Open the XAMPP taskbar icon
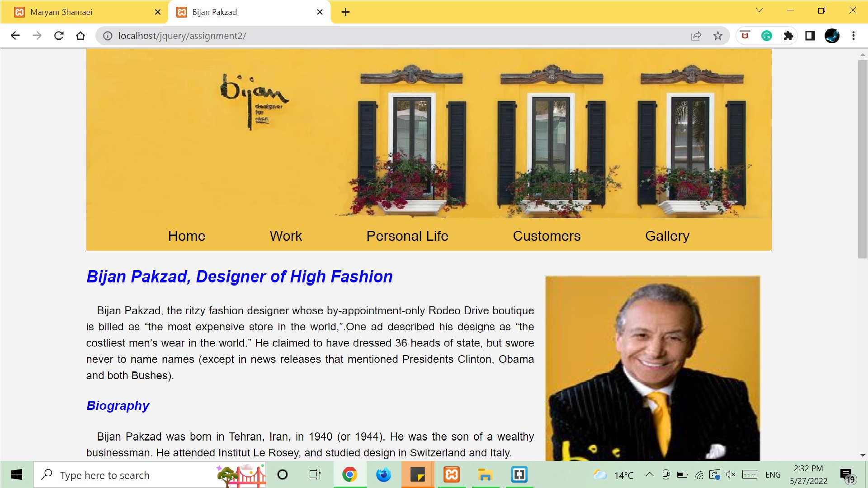This screenshot has height=488, width=868. (x=452, y=475)
